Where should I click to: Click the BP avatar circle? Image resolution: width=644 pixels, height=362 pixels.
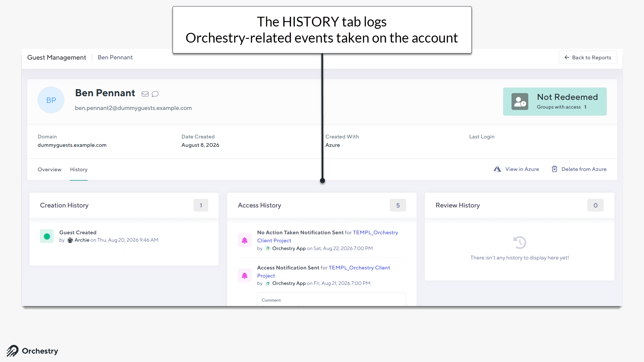point(51,100)
